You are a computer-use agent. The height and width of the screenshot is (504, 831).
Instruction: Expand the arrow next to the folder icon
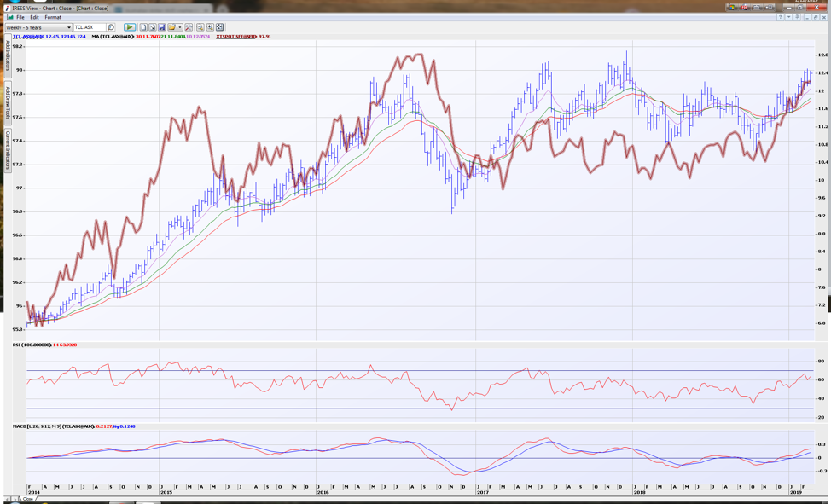(x=179, y=27)
